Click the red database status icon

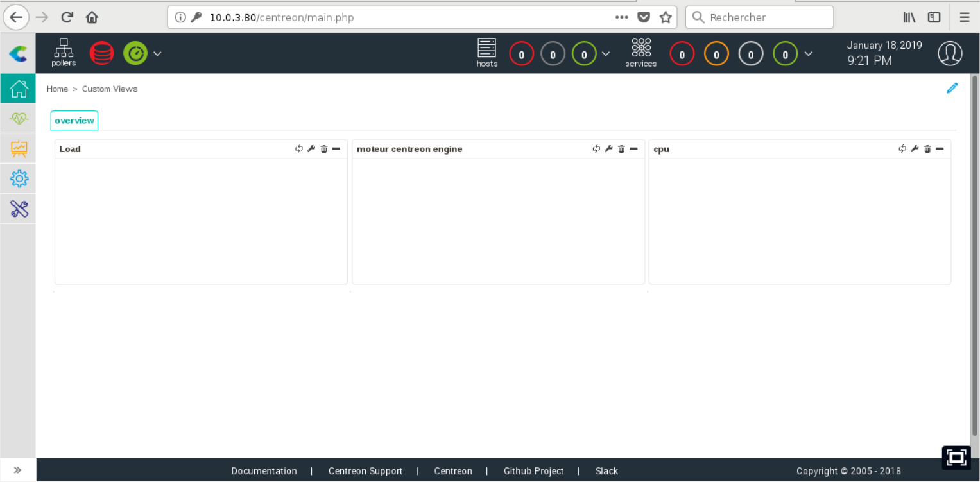click(x=101, y=53)
